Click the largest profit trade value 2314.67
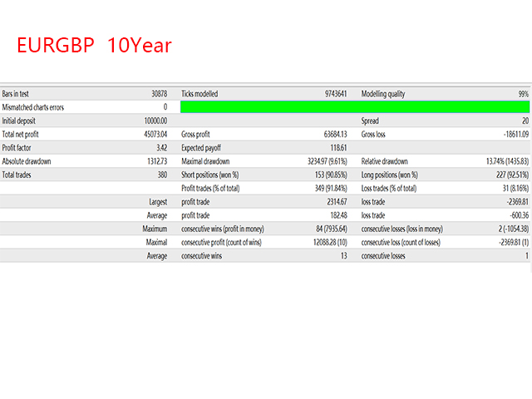The image size is (532, 399). pos(332,202)
